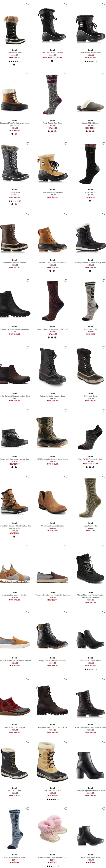106x868 pixels.
Task: Save Nakiska Slide II Slippers to favorites
Action: 104,74
